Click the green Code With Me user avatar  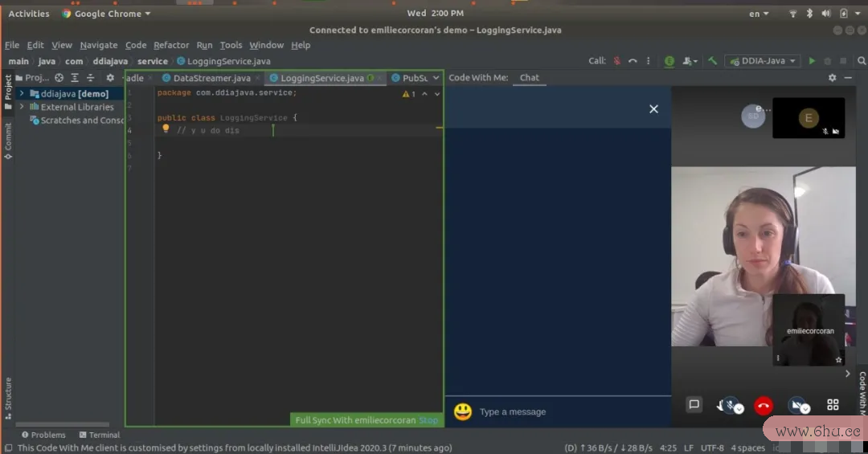pyautogui.click(x=669, y=61)
